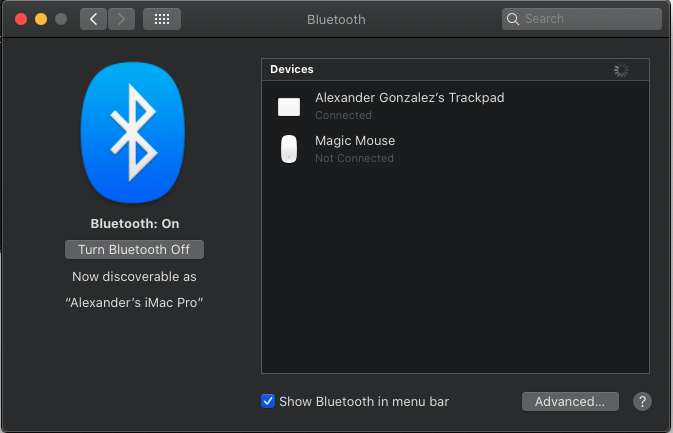Go back using the left chevron button
The width and height of the screenshot is (673, 433).
tap(93, 19)
